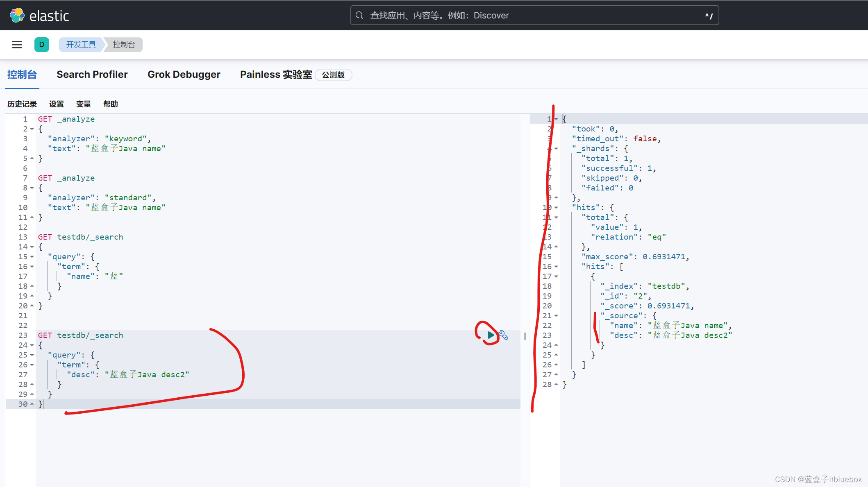Image resolution: width=868 pixels, height=487 pixels.
Task: Collapse the _source block in response
Action: click(x=556, y=316)
